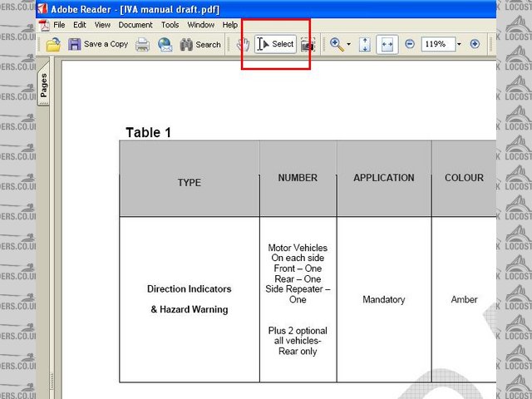Open the File menu
The image size is (532, 399).
pyautogui.click(x=59, y=25)
